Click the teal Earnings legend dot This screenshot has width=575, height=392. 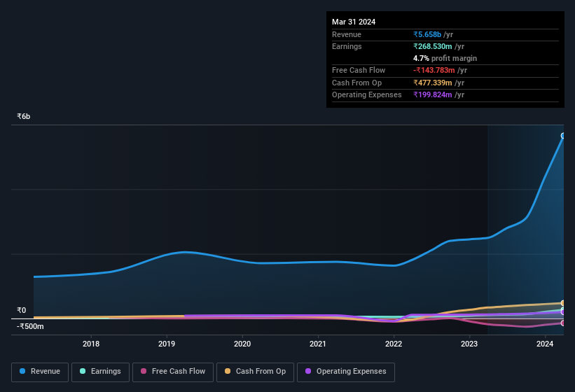83,371
